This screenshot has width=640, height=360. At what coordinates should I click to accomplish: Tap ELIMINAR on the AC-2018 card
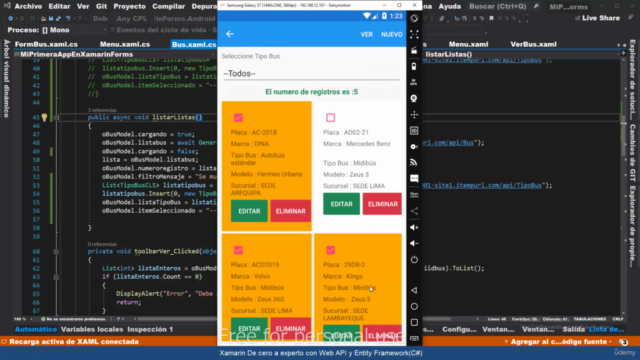pyautogui.click(x=291, y=211)
